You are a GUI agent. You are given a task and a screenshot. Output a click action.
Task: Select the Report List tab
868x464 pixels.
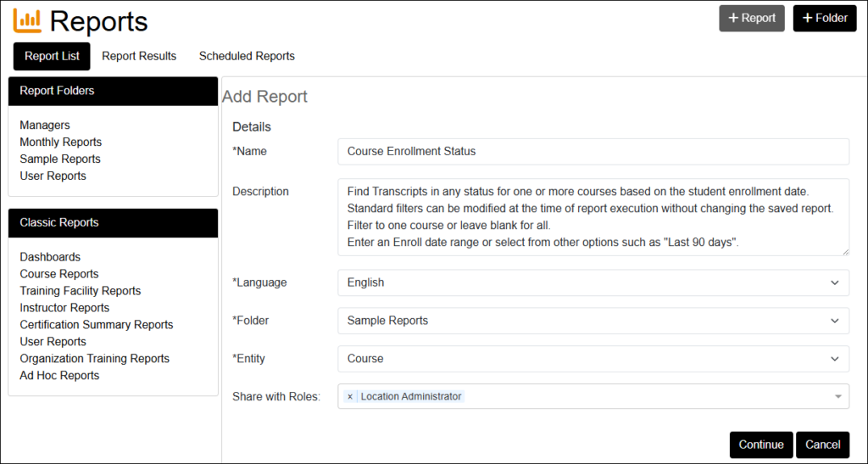pos(52,56)
